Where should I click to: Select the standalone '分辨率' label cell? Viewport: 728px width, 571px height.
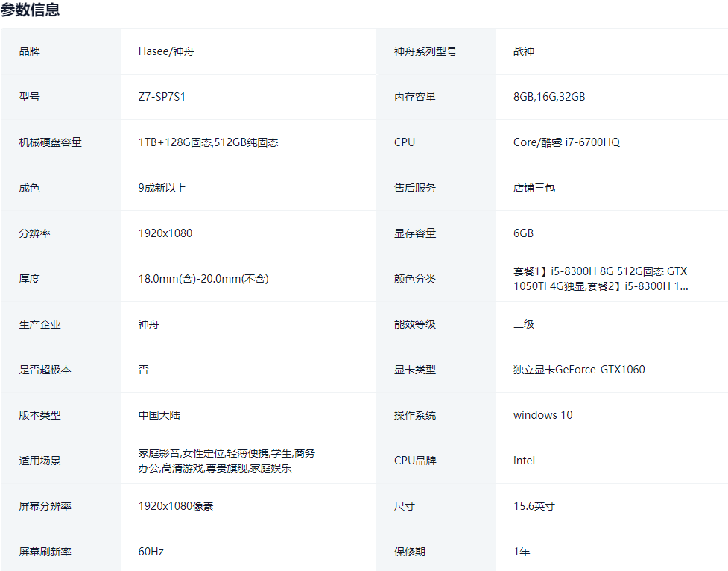pos(34,233)
